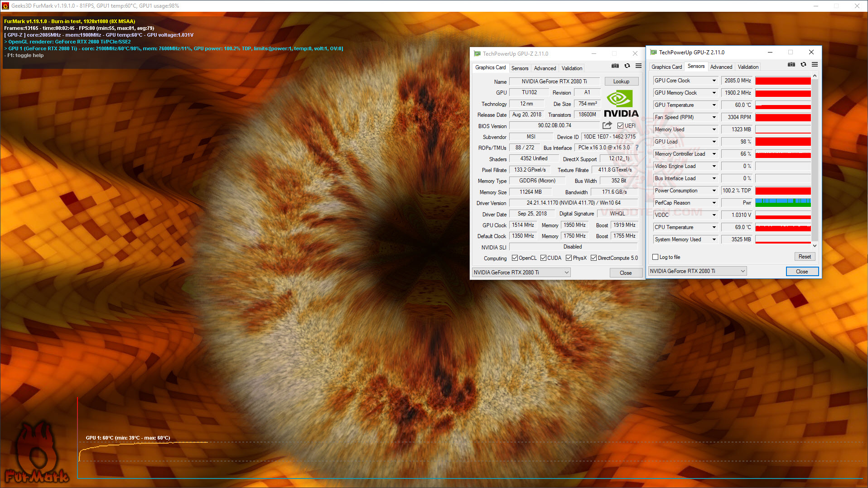The height and width of the screenshot is (488, 868).
Task: Click the sensors panel scrollbar down arrow
Action: pos(814,246)
